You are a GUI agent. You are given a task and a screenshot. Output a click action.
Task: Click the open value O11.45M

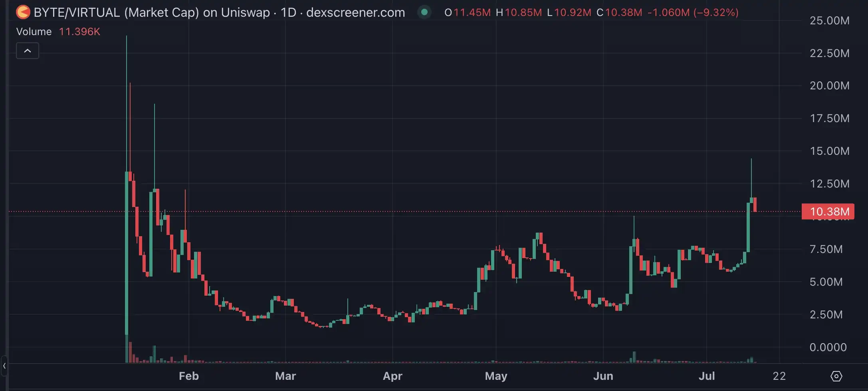click(467, 12)
